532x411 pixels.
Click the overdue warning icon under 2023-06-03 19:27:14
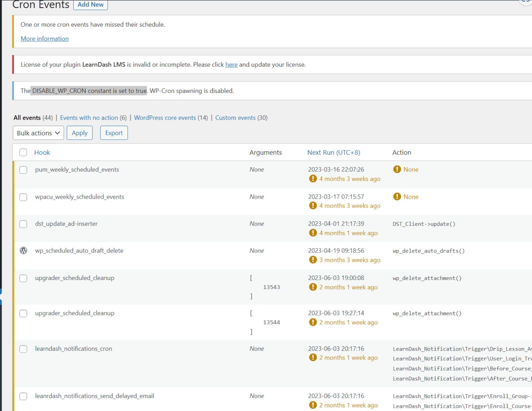(313, 322)
